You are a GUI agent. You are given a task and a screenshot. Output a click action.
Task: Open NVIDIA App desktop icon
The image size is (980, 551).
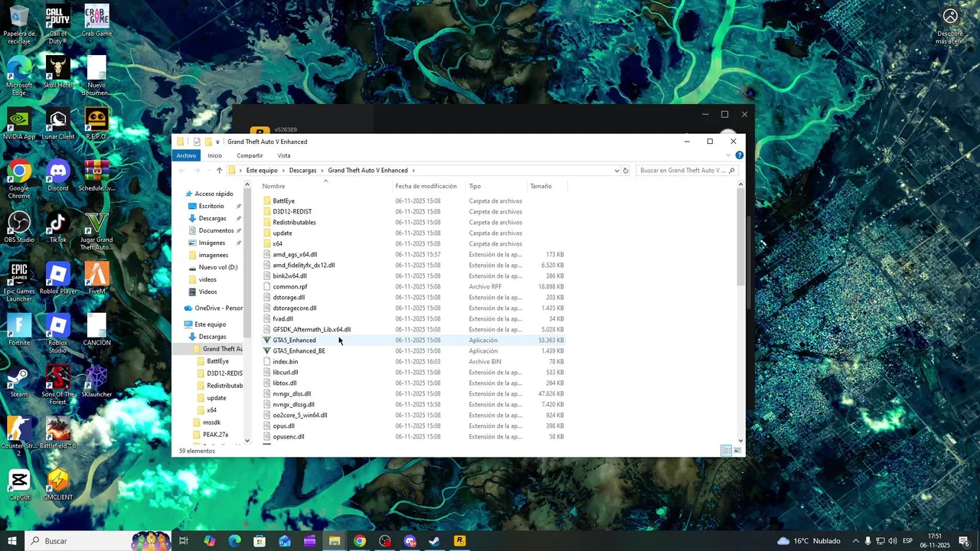pyautogui.click(x=19, y=125)
